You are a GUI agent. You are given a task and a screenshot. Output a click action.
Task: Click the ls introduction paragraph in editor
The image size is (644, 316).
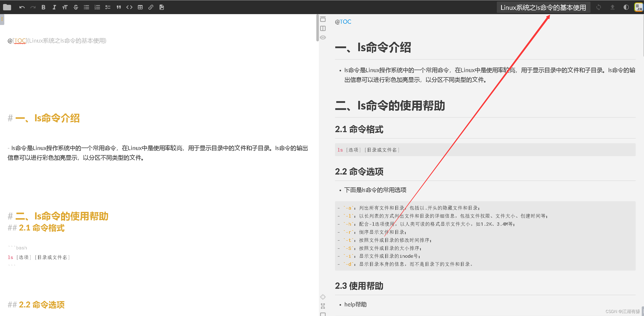[x=158, y=153]
